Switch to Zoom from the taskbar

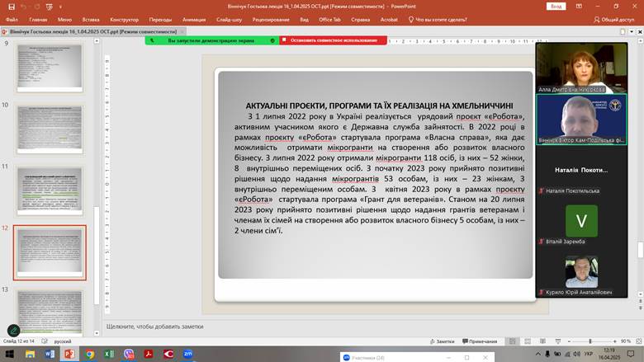click(187, 354)
